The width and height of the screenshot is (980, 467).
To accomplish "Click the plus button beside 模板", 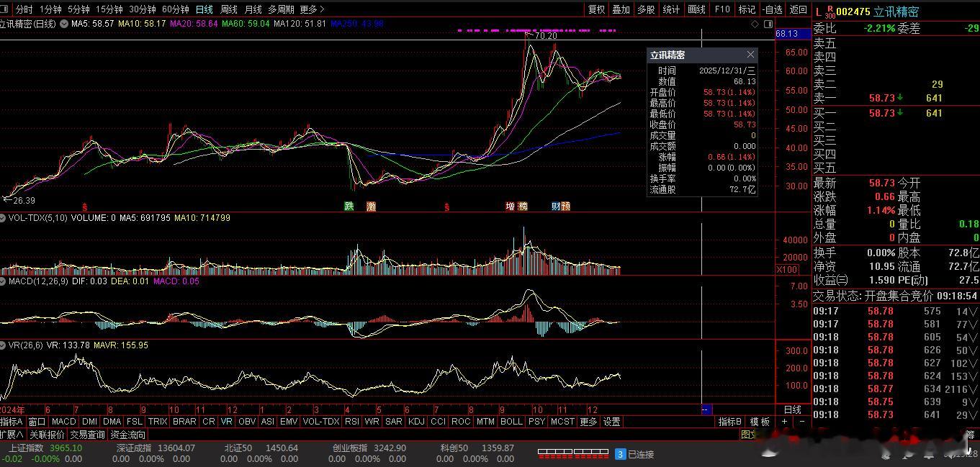I will [784, 422].
